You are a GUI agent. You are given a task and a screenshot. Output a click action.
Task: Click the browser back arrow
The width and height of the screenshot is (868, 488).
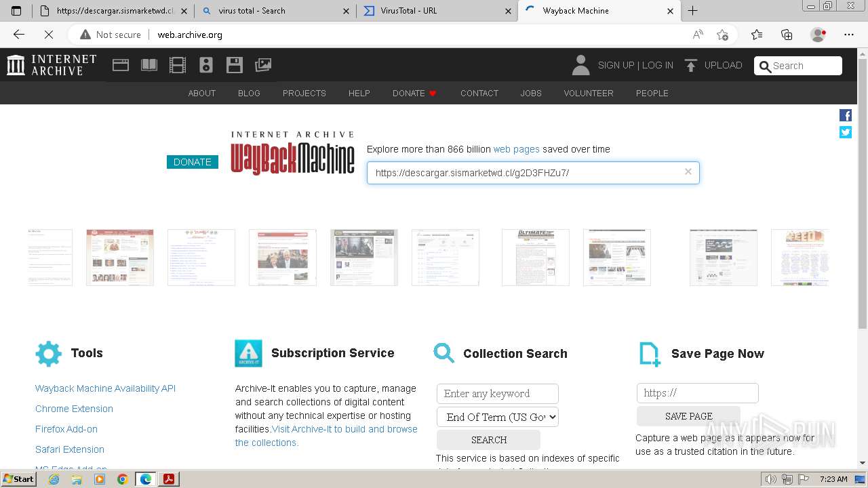pyautogui.click(x=19, y=35)
